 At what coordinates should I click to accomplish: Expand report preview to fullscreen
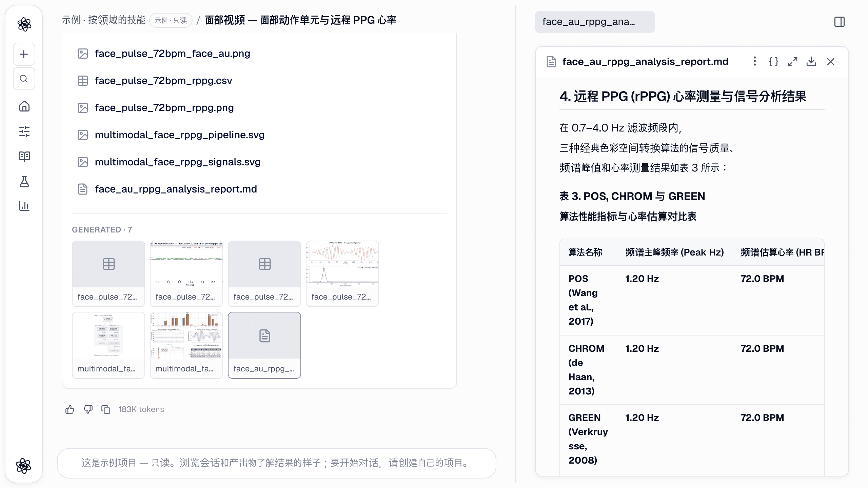pos(792,61)
